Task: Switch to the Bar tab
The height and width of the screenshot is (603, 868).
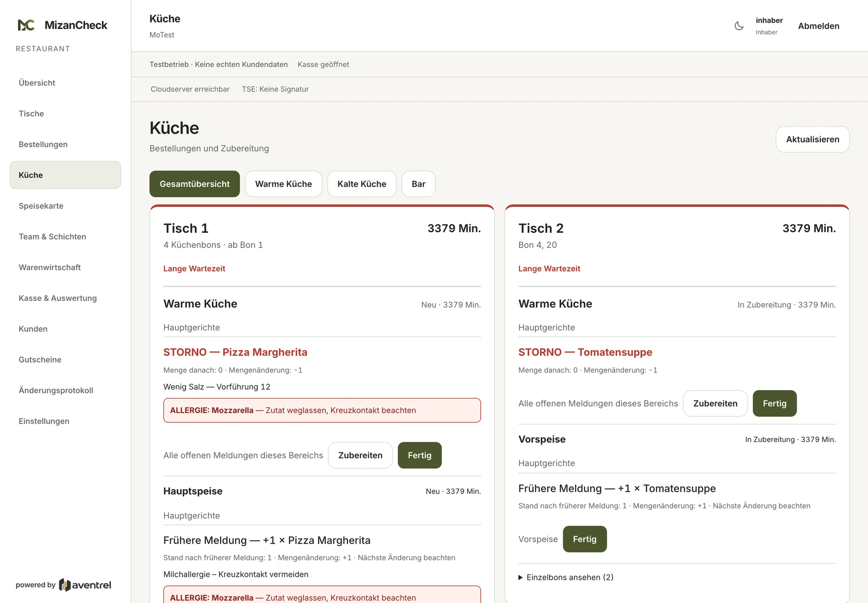Action: tap(419, 184)
